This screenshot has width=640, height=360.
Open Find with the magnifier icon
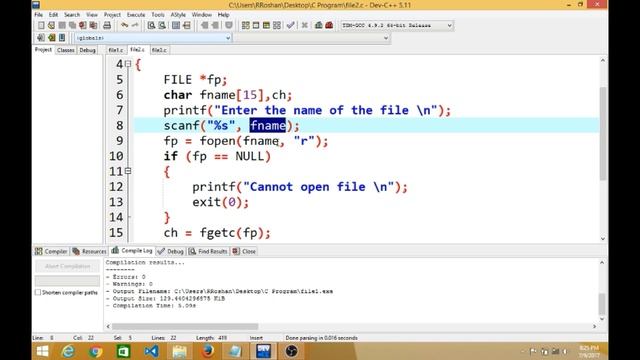[151, 25]
